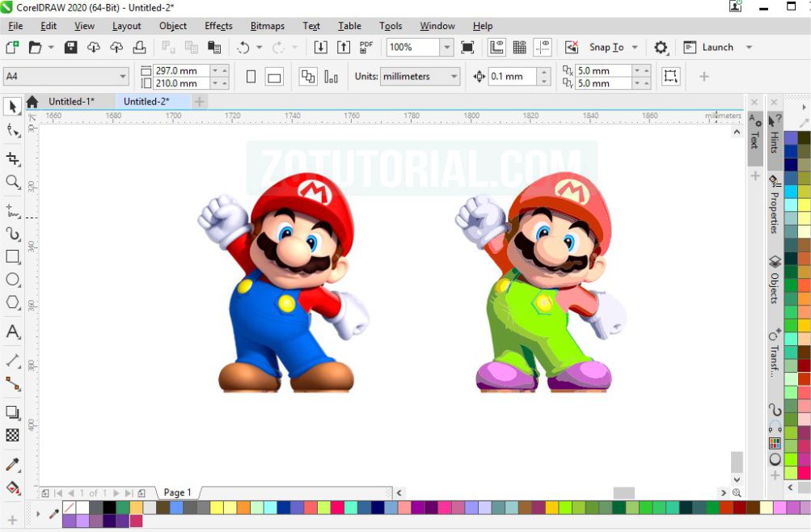Screen dimensions: 811x532
Task: Switch page orientation to landscape
Action: [273, 75]
